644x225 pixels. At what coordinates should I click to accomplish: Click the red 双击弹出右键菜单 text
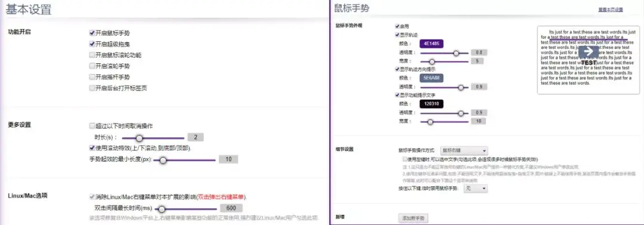[221, 197]
